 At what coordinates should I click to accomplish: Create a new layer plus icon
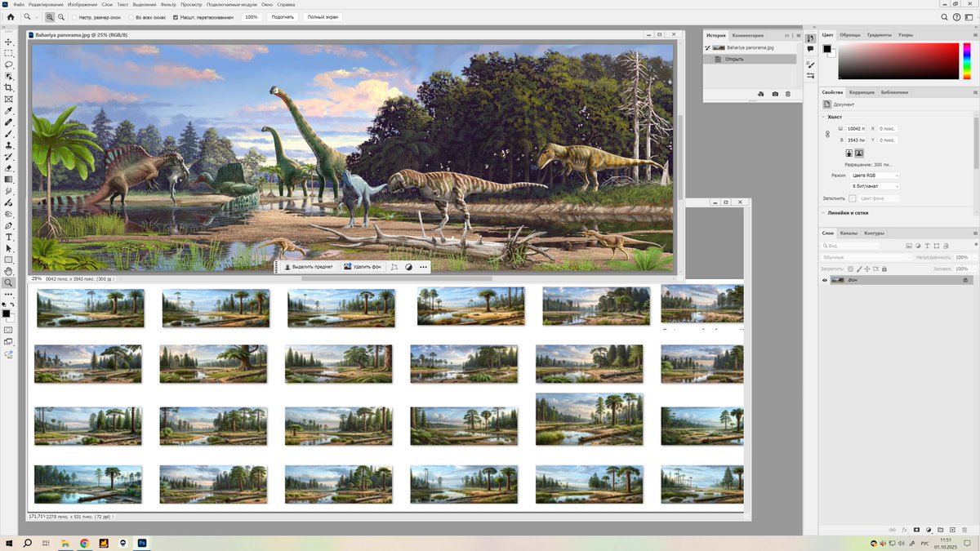[952, 530]
